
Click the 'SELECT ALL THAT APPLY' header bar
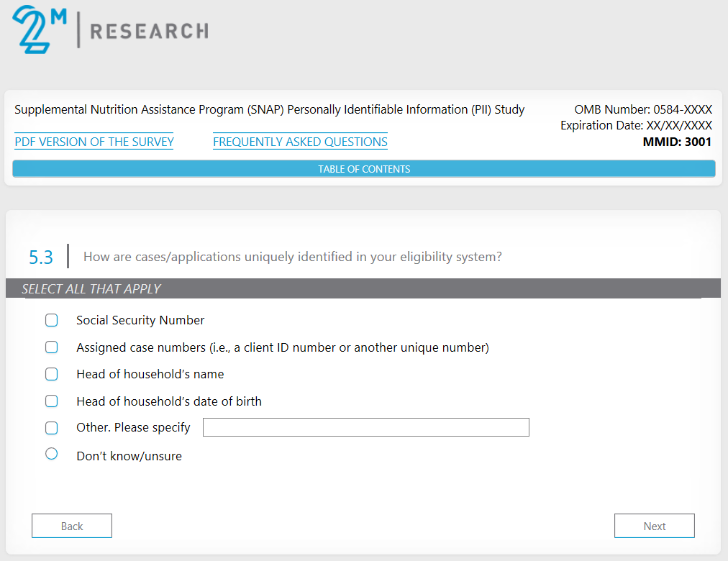point(363,288)
